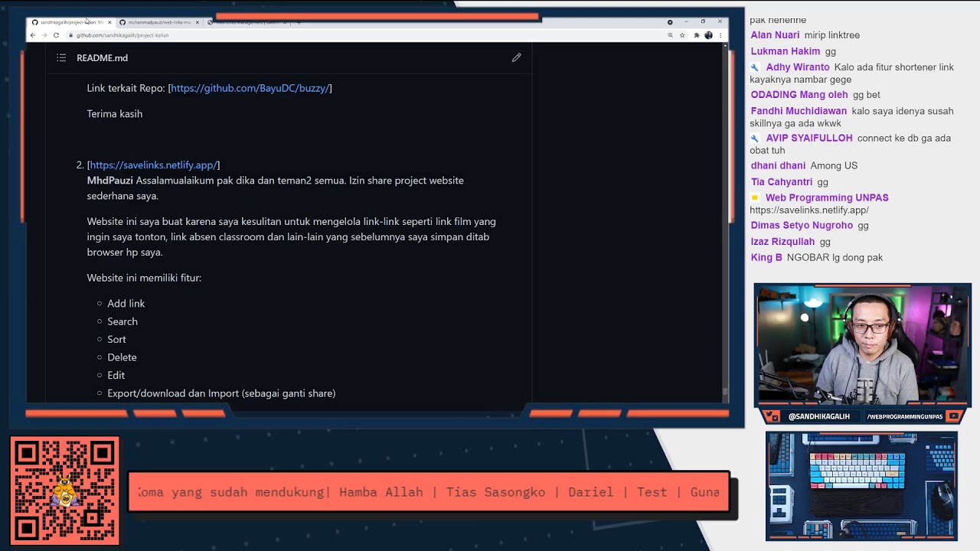This screenshot has width=980, height=551.
Task: Click the Delete list item
Action: 122,357
